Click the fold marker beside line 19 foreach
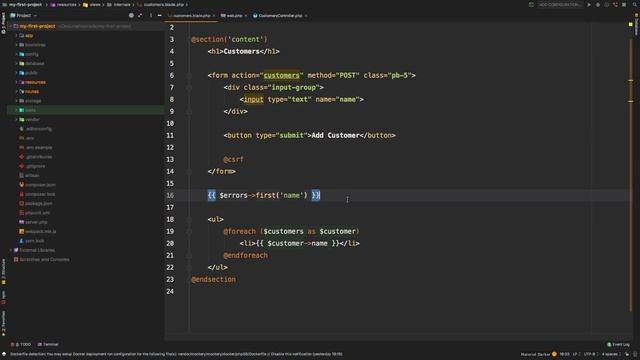Screen dimensions: 640x360 pyautogui.click(x=189, y=231)
